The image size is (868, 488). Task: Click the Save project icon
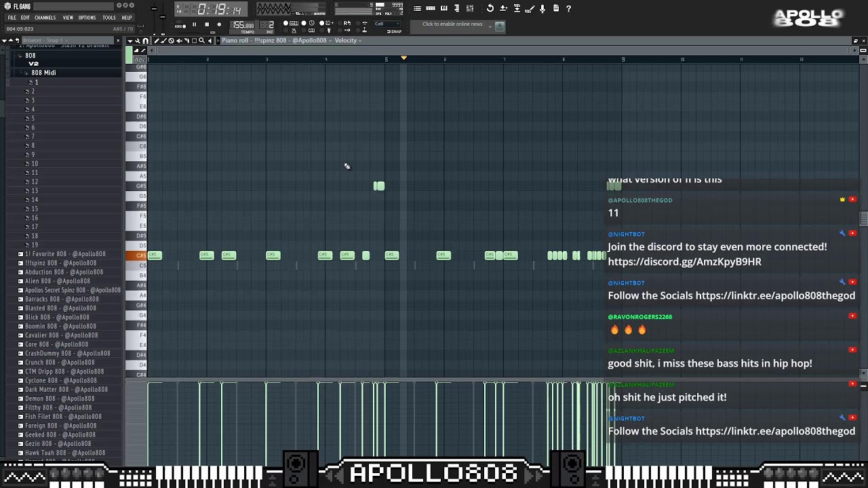click(503, 8)
